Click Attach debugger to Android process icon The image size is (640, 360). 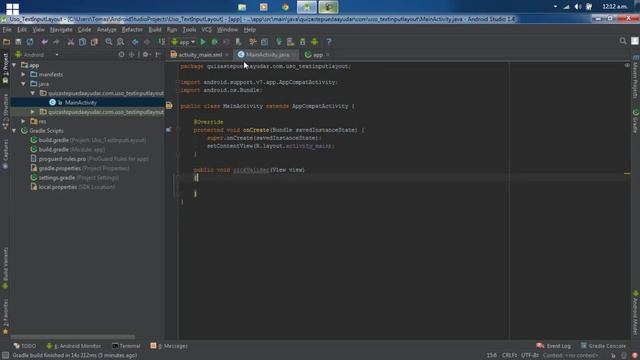238,42
